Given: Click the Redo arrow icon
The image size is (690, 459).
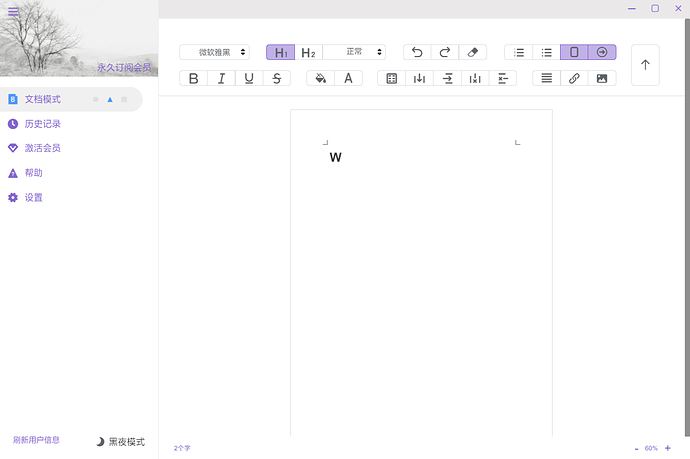Looking at the screenshot, I should [x=445, y=52].
